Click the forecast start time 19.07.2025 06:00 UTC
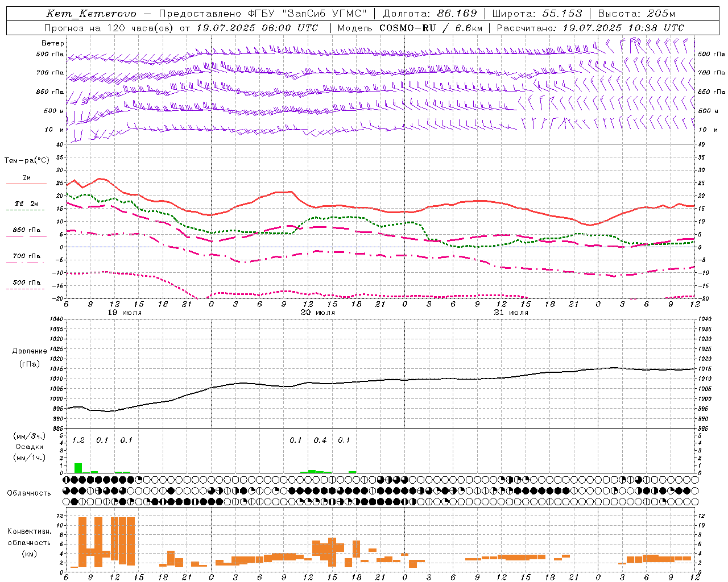Image resolution: width=728 pixels, height=582 pixels. (x=257, y=27)
